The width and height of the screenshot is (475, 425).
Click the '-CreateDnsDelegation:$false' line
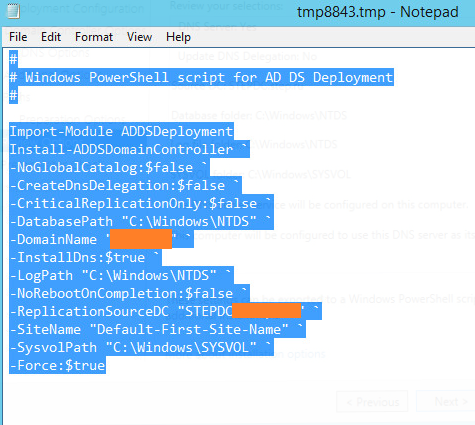click(x=125, y=185)
